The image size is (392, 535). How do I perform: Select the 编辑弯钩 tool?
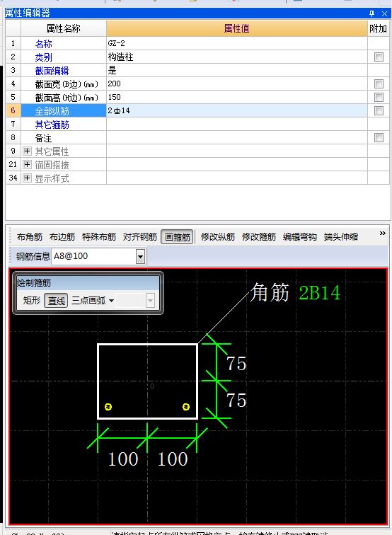pos(299,237)
